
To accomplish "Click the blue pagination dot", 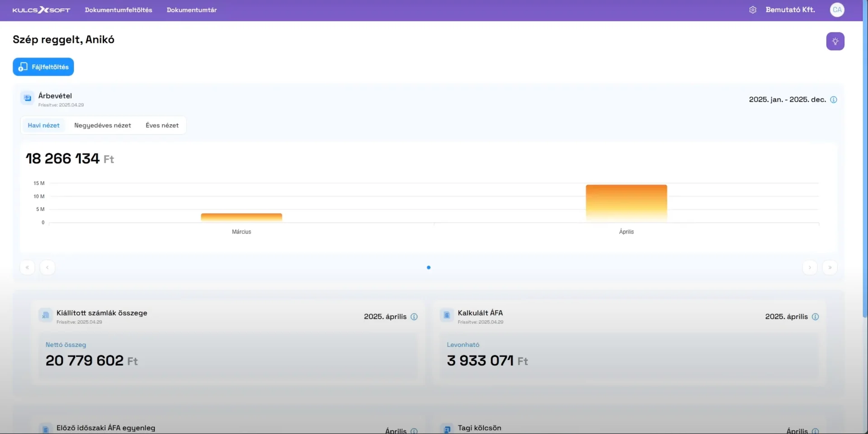I will coord(429,267).
